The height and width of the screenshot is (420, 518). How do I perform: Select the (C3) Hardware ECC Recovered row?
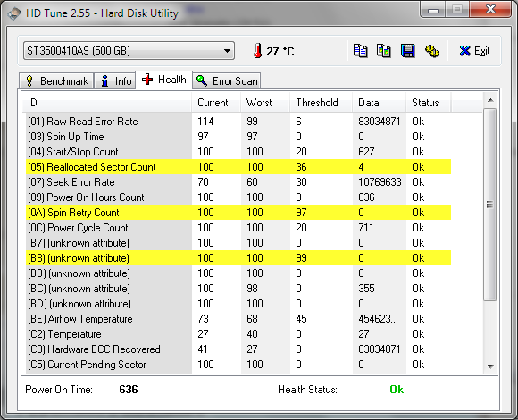[x=238, y=349]
